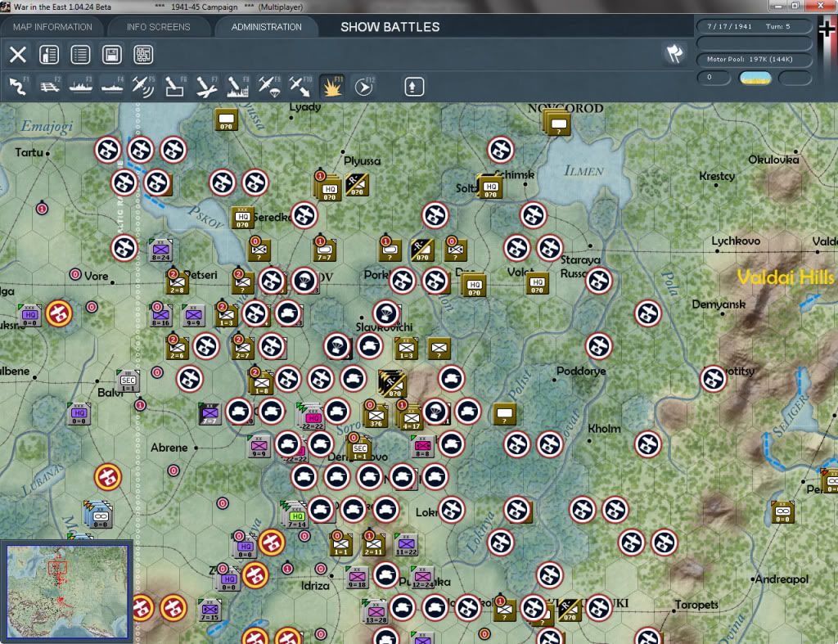This screenshot has width=838, height=644.
Task: Select the purple unit counter marked 8=16
Action: point(161,315)
